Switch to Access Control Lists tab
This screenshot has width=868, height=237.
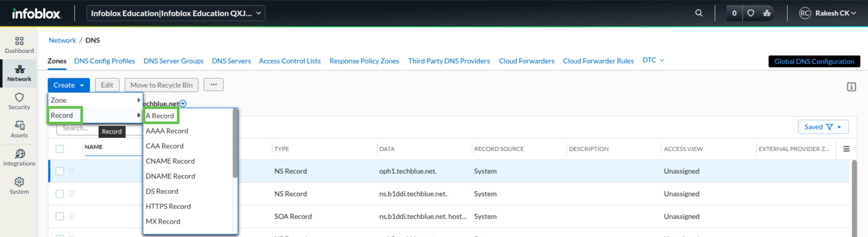(290, 61)
